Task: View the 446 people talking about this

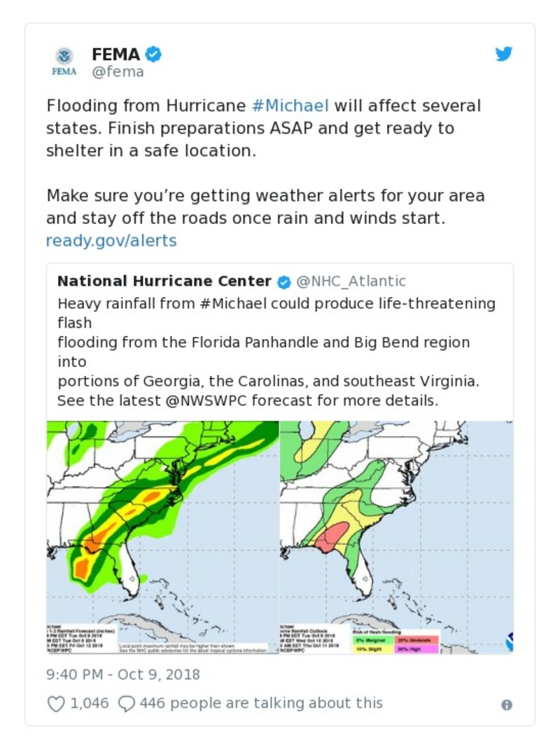Action: tap(261, 703)
